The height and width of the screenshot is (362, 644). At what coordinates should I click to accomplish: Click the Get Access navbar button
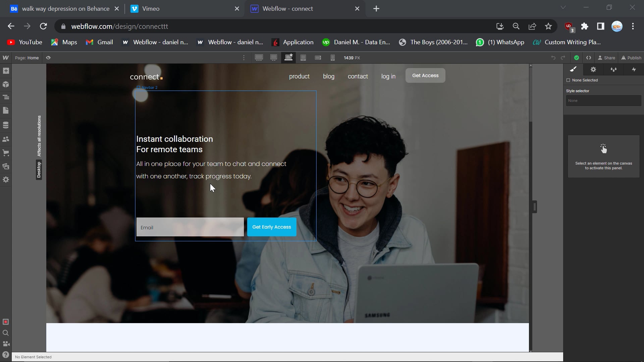425,75
